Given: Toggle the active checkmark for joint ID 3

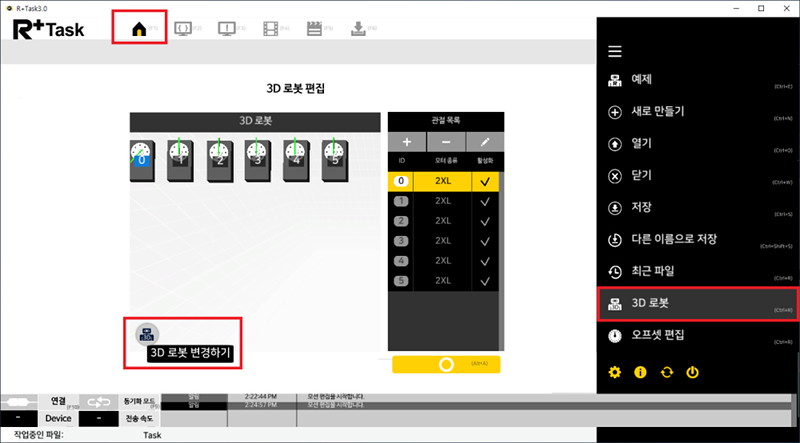Looking at the screenshot, I should coord(484,240).
